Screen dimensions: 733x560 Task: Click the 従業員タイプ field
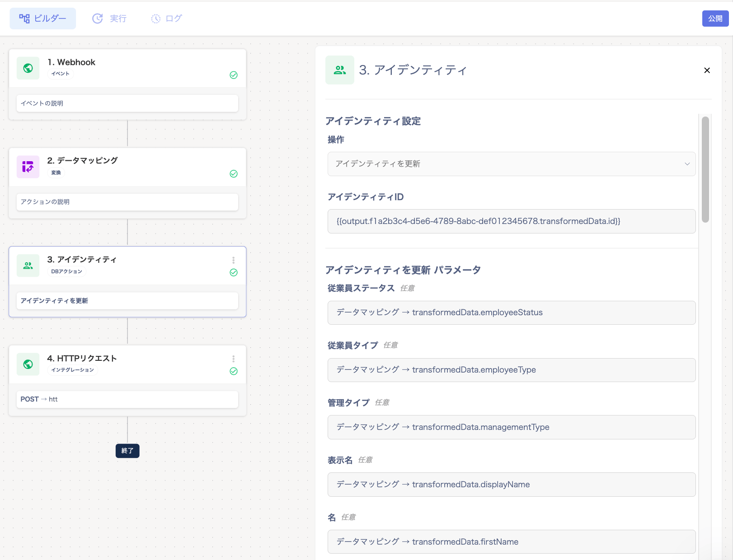[x=512, y=370]
